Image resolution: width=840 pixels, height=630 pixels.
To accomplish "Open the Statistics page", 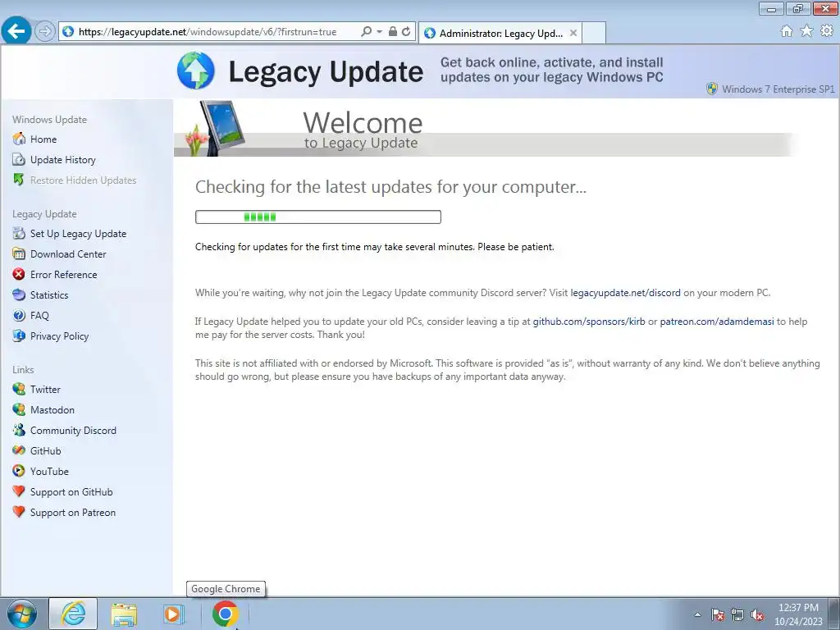I will 49,295.
